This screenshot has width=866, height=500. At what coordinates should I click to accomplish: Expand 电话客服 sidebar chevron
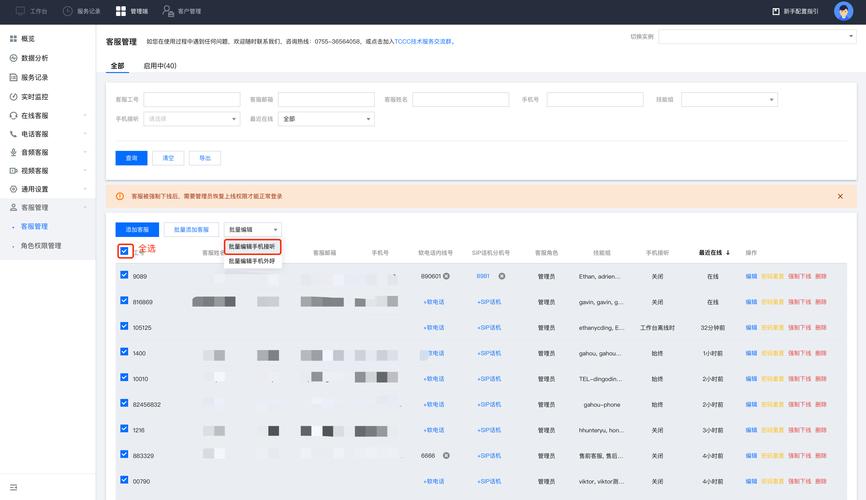[x=85, y=134]
